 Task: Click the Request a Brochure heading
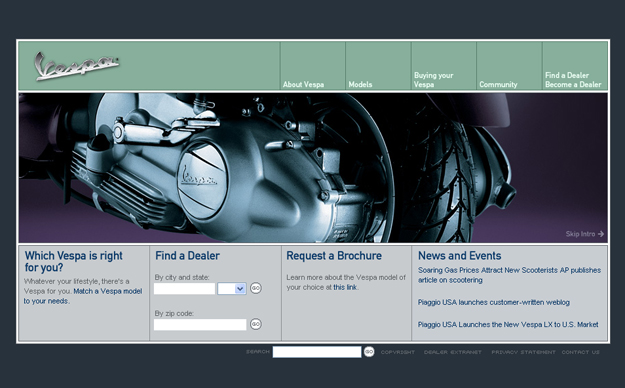[x=334, y=256]
